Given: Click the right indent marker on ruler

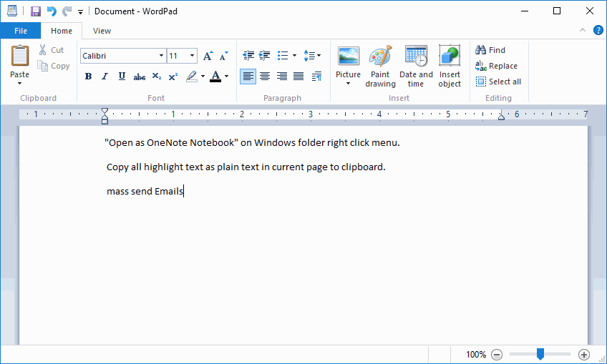Looking at the screenshot, I should [501, 117].
